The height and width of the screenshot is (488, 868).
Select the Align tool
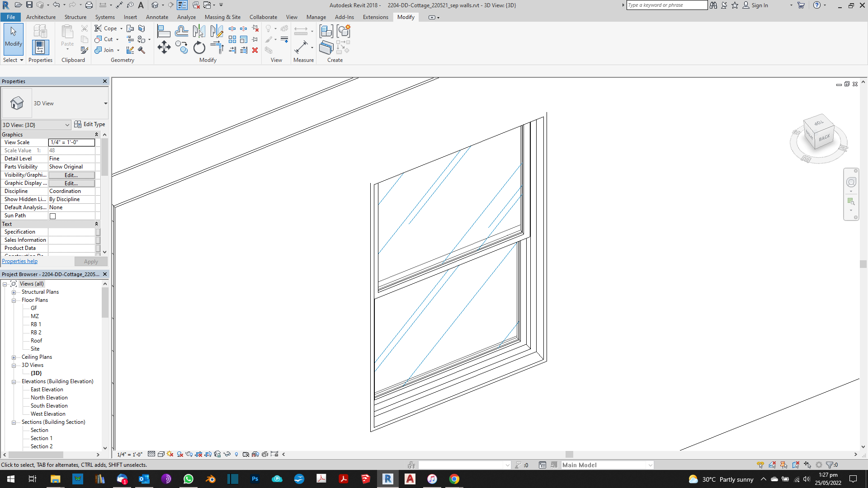pos(164,30)
